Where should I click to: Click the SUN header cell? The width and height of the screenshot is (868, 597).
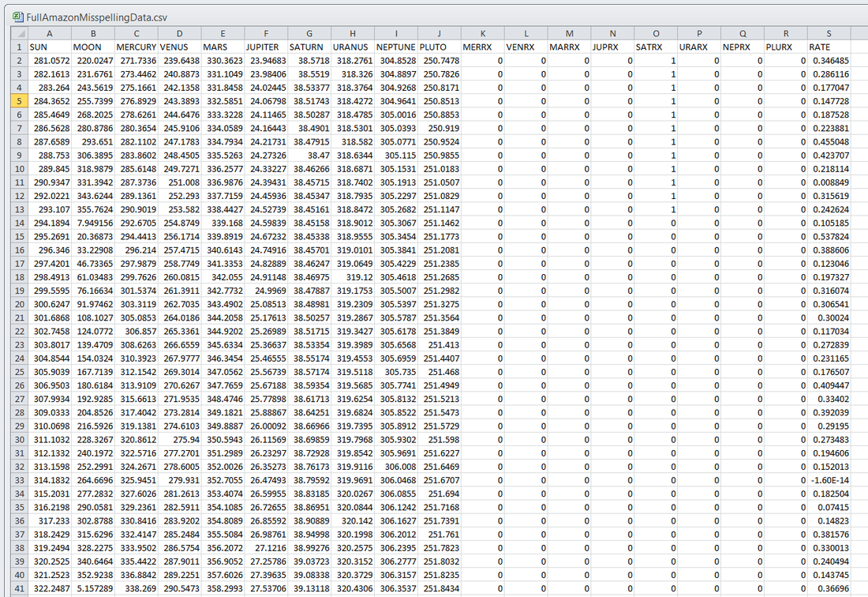(x=49, y=47)
